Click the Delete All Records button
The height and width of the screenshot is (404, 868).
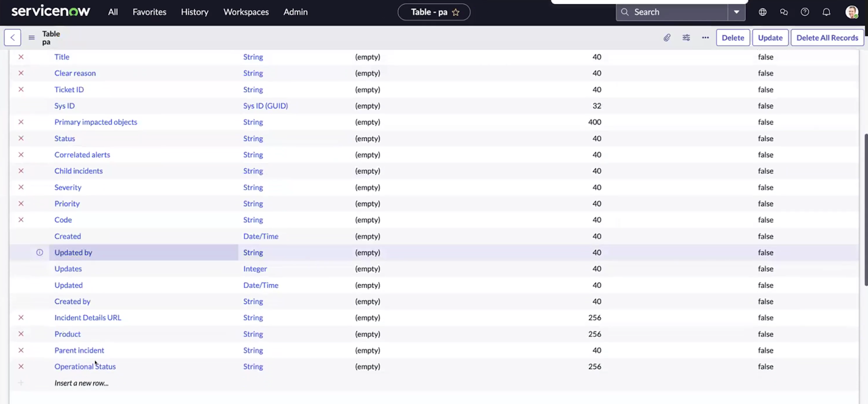(827, 37)
